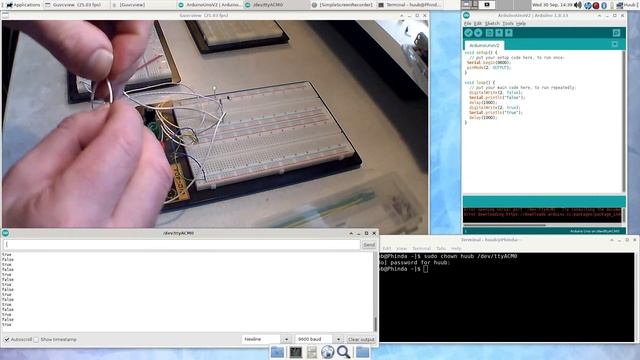Open the Tools menu in Arduino IDE

pos(508,24)
